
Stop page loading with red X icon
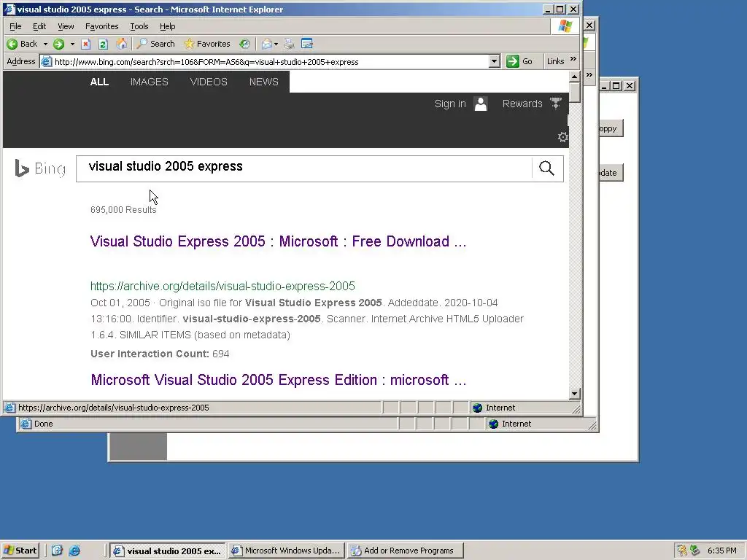pyautogui.click(x=86, y=44)
